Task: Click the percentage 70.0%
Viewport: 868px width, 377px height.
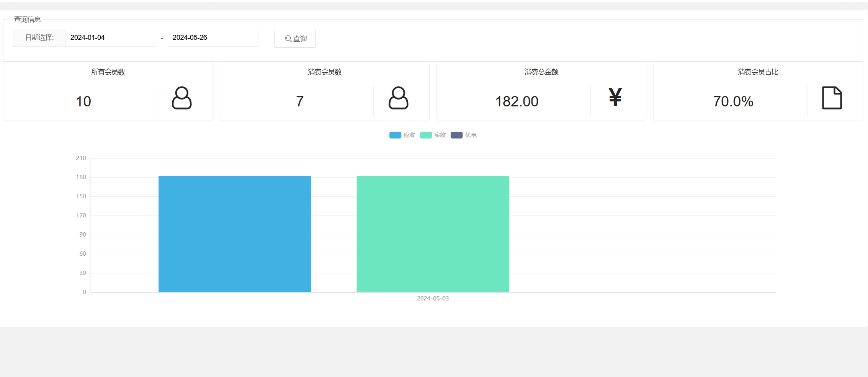Action: pos(733,101)
